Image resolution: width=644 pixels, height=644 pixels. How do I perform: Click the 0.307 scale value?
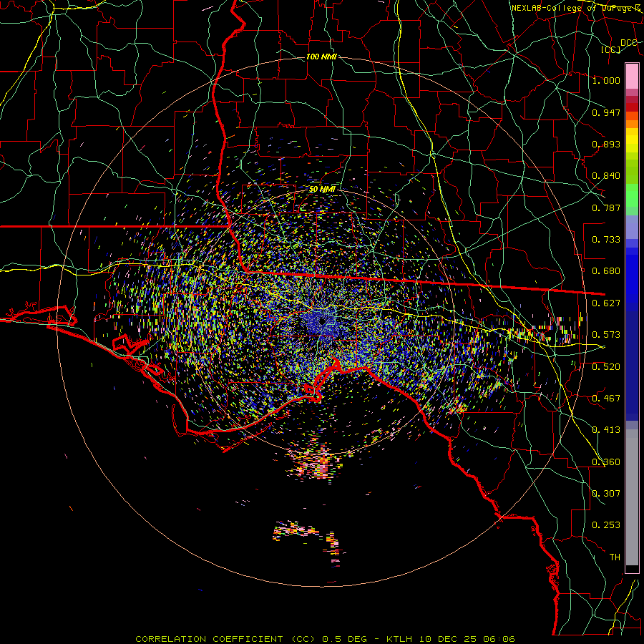606,493
